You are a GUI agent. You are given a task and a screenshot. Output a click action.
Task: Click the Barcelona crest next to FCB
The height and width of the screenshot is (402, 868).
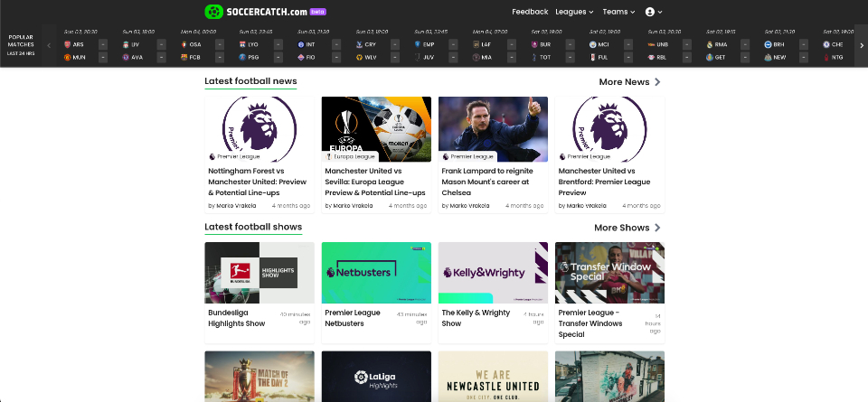[x=184, y=57]
